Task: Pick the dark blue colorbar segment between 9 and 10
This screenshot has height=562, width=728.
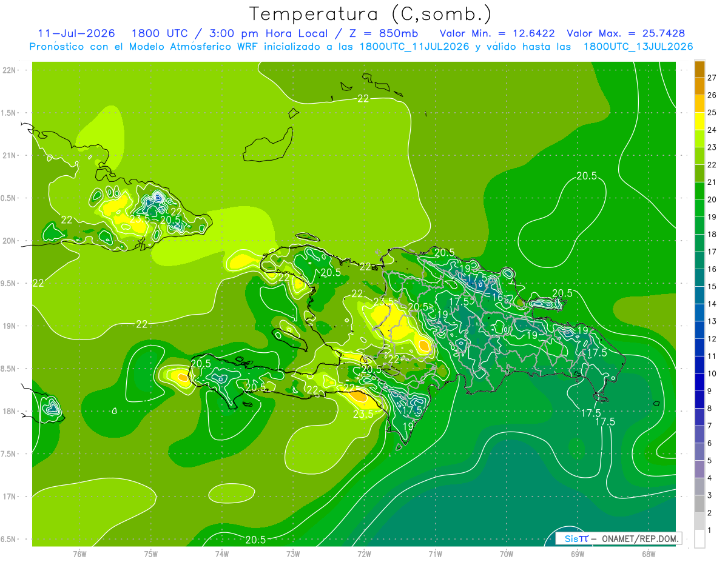Action: click(699, 382)
